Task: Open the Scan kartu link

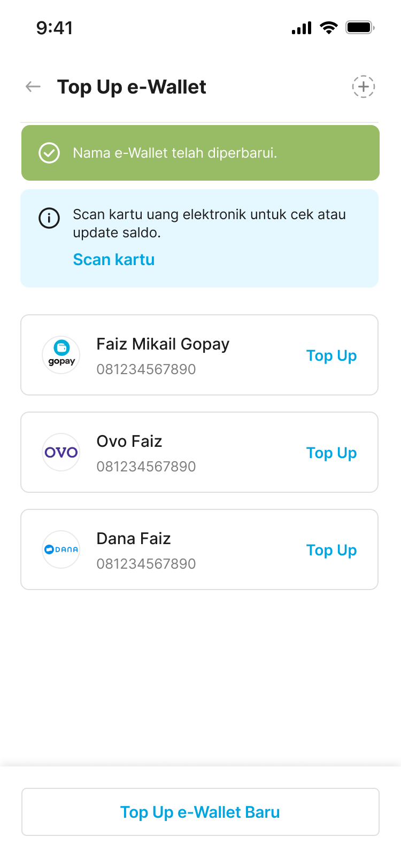Action: [x=114, y=260]
